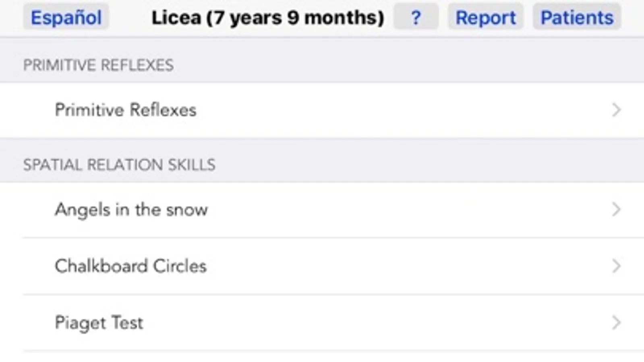Click empty navigation bar space right of Español

[x=129, y=17]
